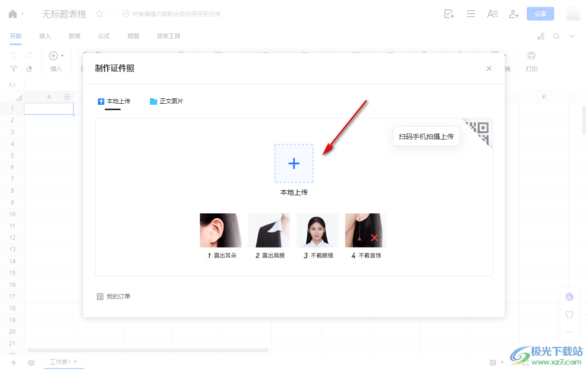This screenshot has width=588, height=370.
Task: Select the 不戴眼镜 example thumbnail
Action: [x=318, y=231]
